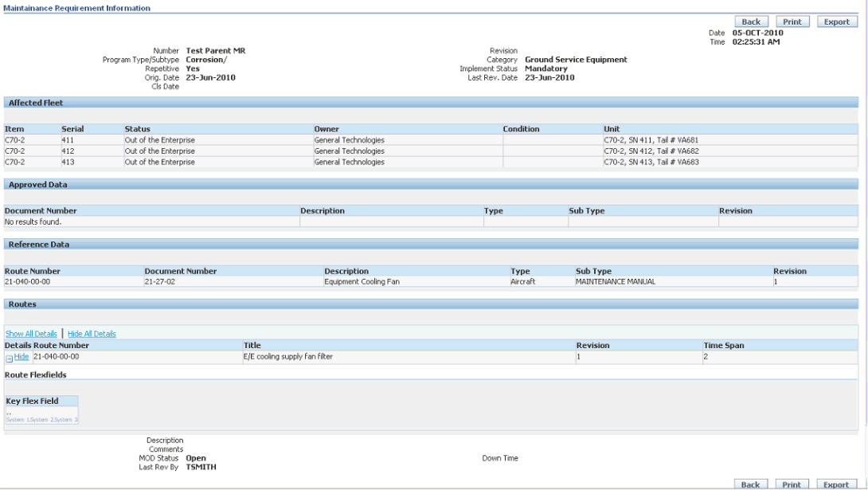This screenshot has height=490, width=868.
Task: Click the bottom Print button
Action: coord(792,484)
